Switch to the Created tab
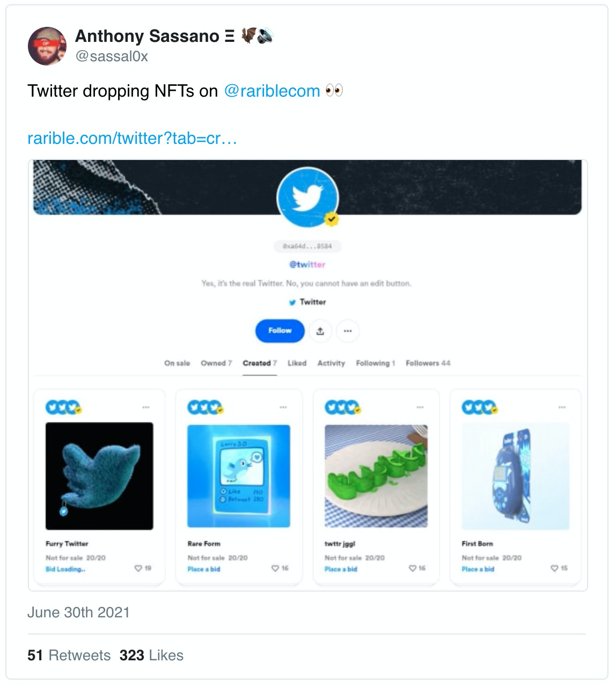This screenshot has height=685, width=616. (259, 363)
